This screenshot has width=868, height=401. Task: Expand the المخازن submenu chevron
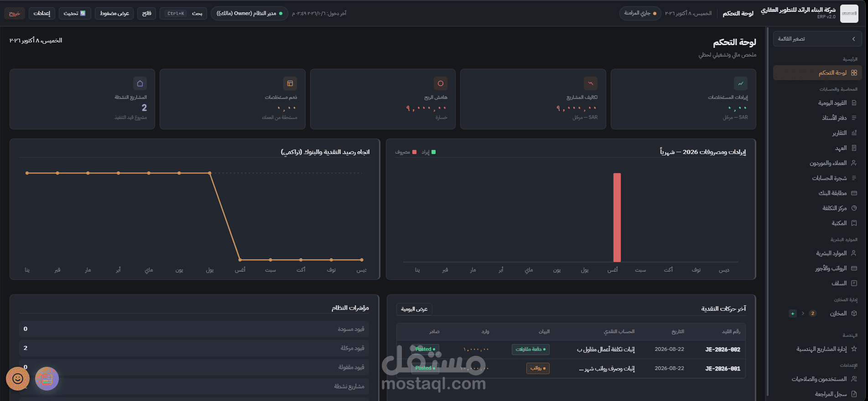(x=803, y=314)
